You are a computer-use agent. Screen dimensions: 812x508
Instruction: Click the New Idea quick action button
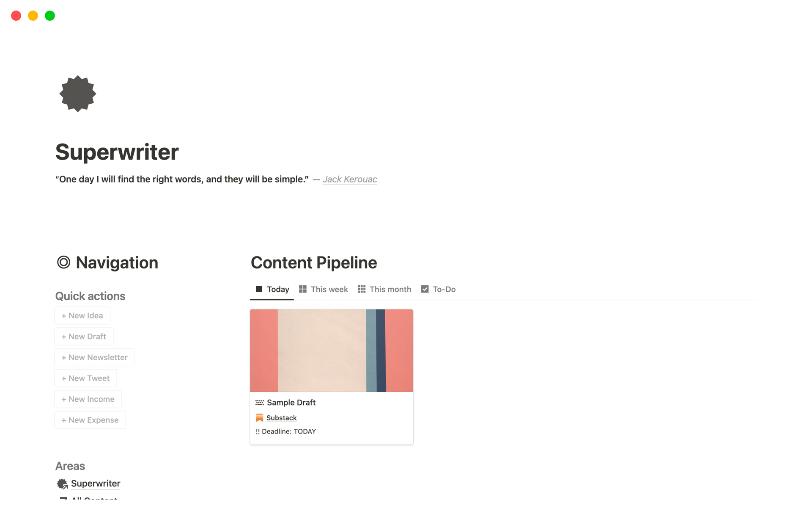coord(82,315)
